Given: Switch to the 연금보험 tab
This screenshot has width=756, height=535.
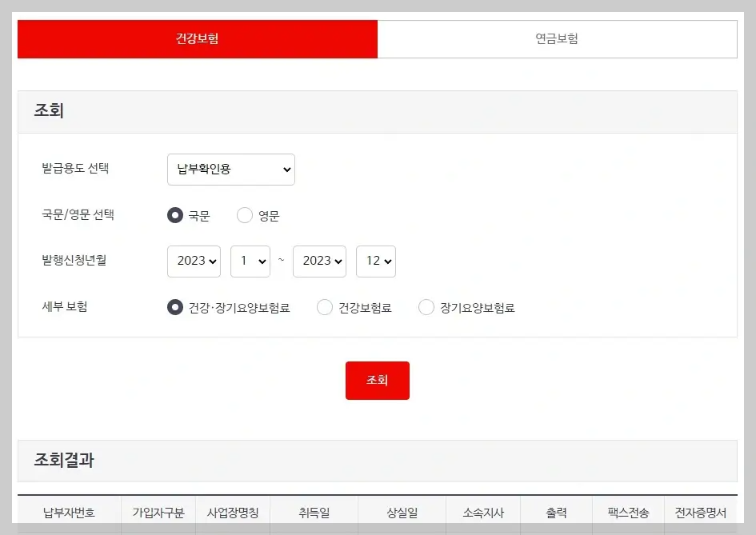Looking at the screenshot, I should pos(557,38).
